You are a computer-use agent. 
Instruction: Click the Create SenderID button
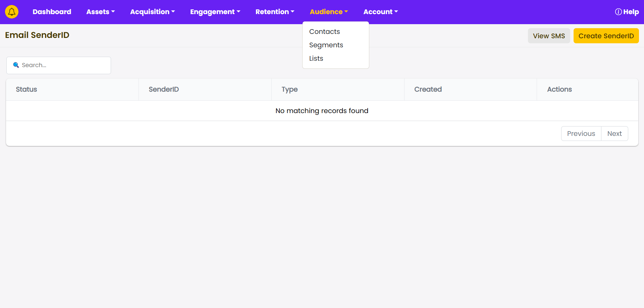pos(606,36)
